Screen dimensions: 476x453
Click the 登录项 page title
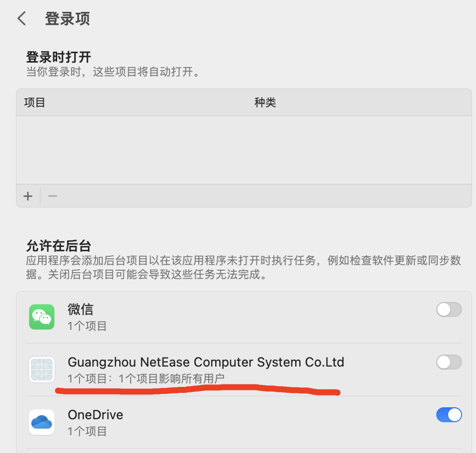(x=68, y=19)
